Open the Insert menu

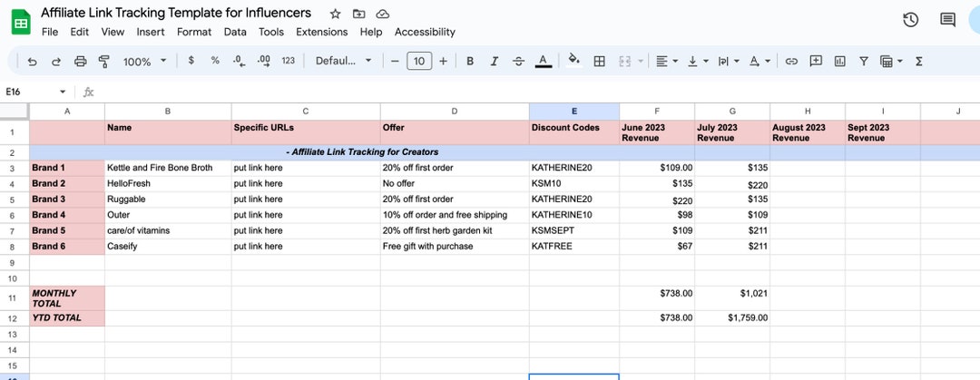coord(151,32)
